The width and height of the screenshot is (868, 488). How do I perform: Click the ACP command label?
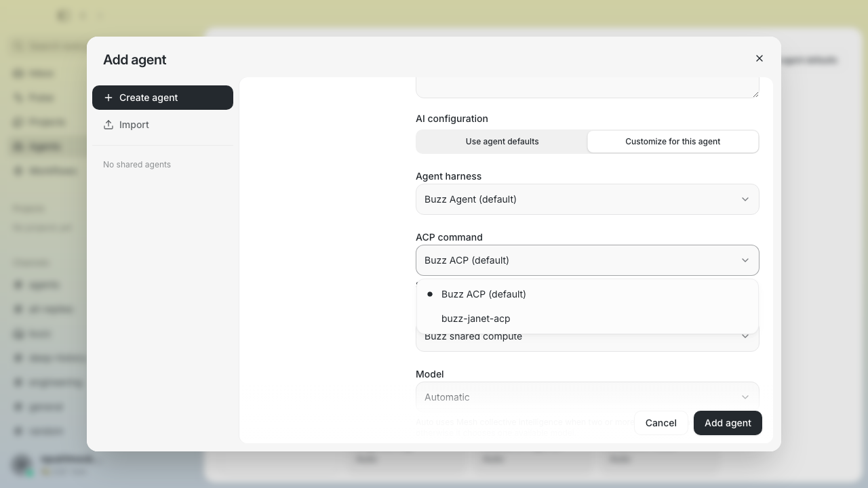click(449, 237)
